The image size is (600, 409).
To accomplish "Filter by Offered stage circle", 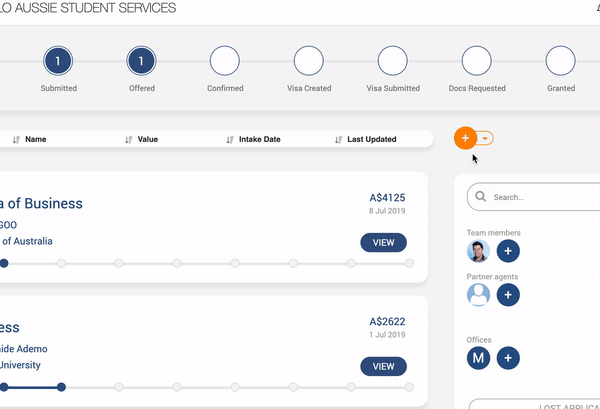I will tap(142, 62).
